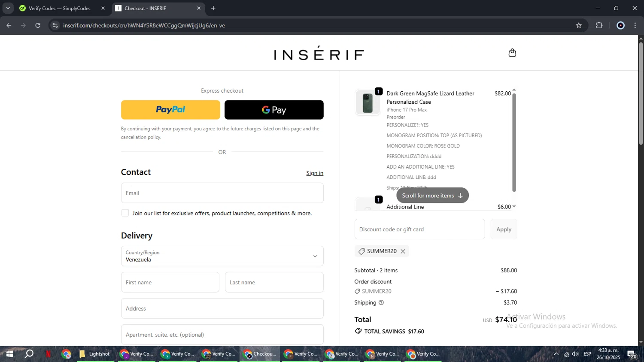This screenshot has width=644, height=362.
Task: Click the $74.10 total amount
Action: coord(506,320)
